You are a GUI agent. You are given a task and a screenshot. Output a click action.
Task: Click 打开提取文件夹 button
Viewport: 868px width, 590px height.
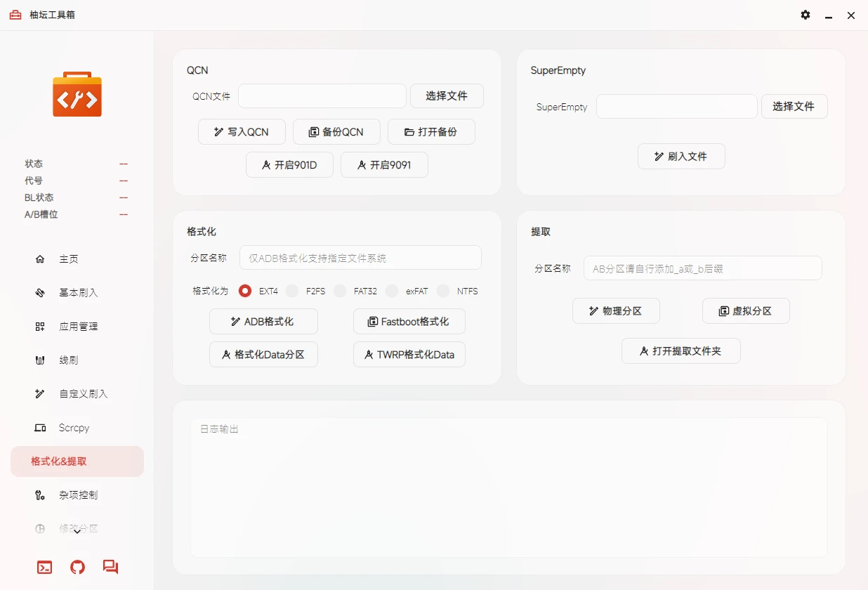click(x=680, y=351)
